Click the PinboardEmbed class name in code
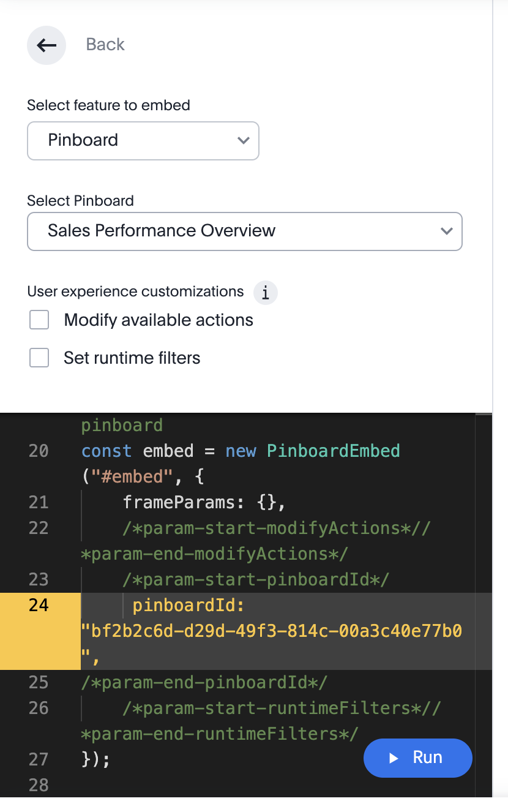The image size is (508, 812). (333, 451)
